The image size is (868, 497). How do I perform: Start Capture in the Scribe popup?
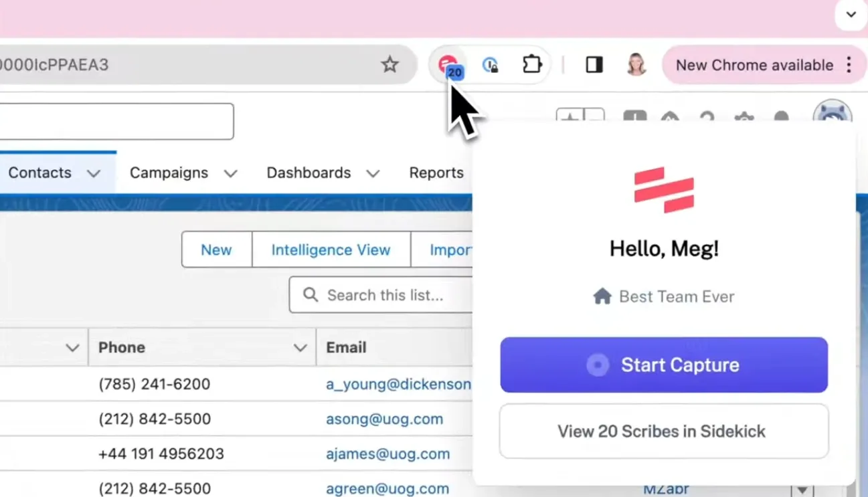(664, 365)
